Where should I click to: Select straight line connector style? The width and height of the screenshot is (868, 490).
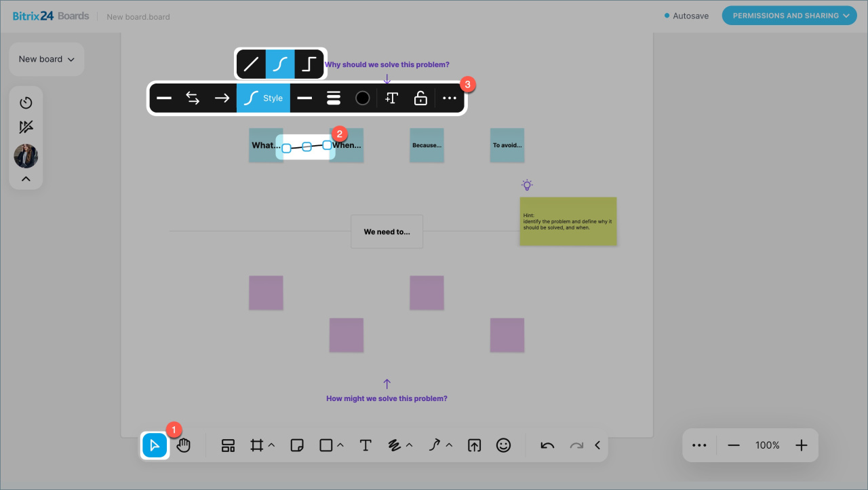tap(251, 64)
